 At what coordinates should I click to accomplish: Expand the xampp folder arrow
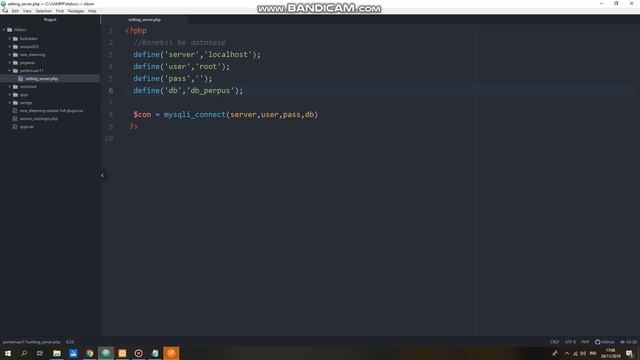[10, 102]
